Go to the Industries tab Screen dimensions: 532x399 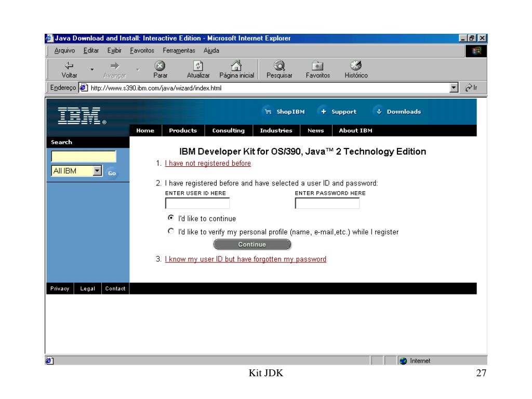(x=276, y=130)
